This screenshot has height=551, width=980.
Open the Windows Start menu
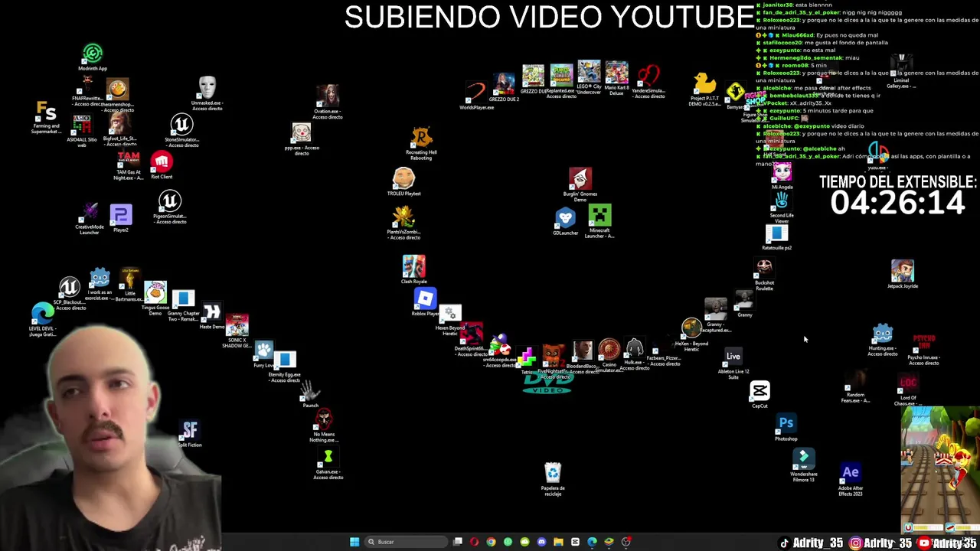354,542
